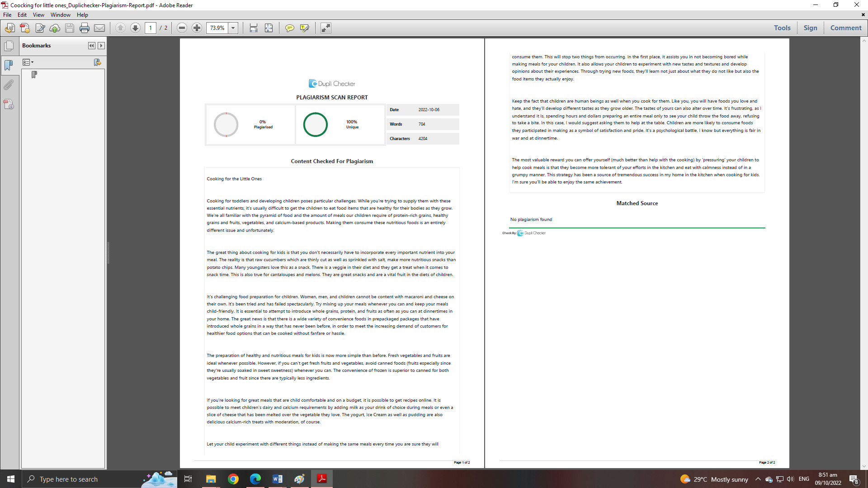Toggle fit to window width
Image resolution: width=868 pixels, height=488 pixels.
coord(254,28)
